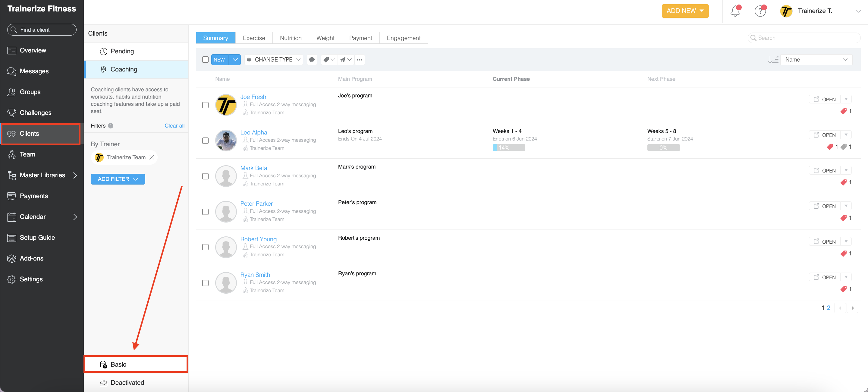The image size is (868, 392).
Task: Click the Find a client search box
Action: 42,30
